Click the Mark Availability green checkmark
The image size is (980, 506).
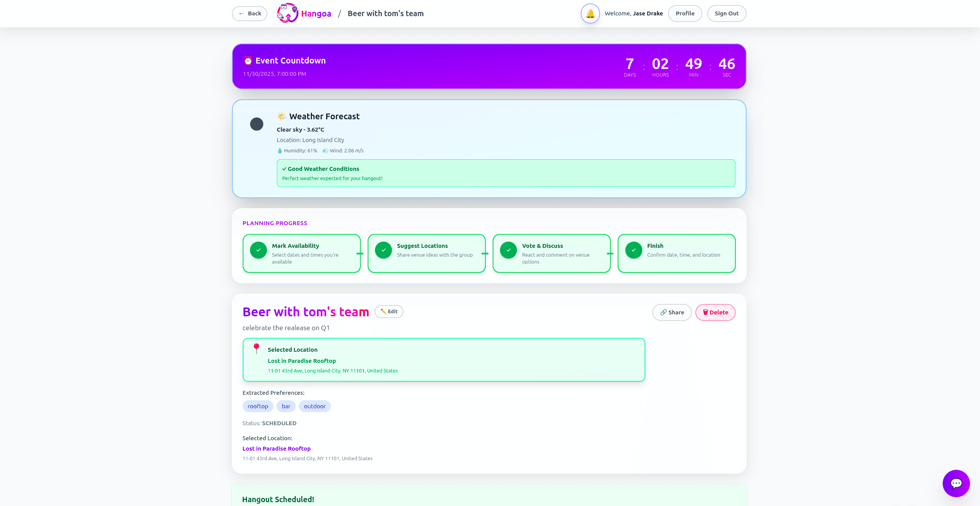[258, 250]
